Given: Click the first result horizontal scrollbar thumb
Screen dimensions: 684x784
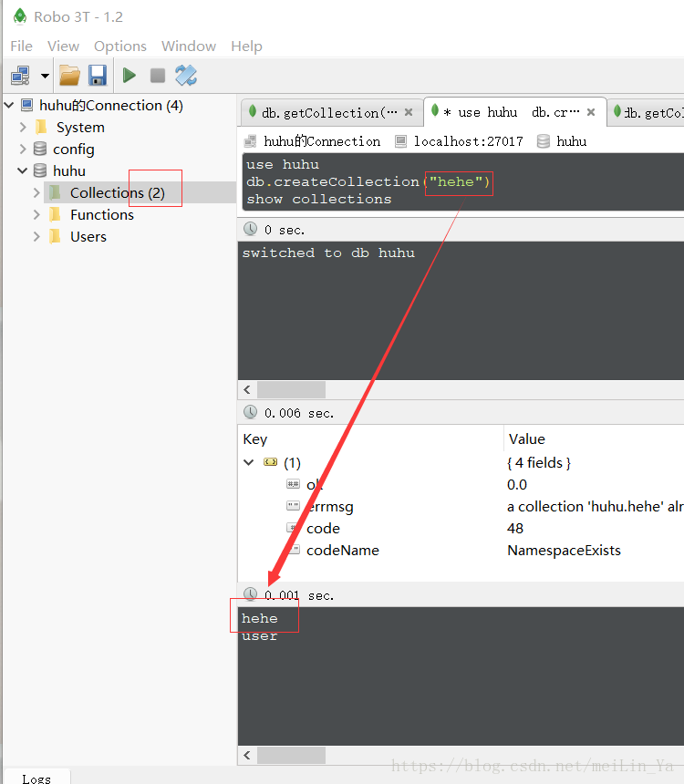Looking at the screenshot, I should [291, 389].
